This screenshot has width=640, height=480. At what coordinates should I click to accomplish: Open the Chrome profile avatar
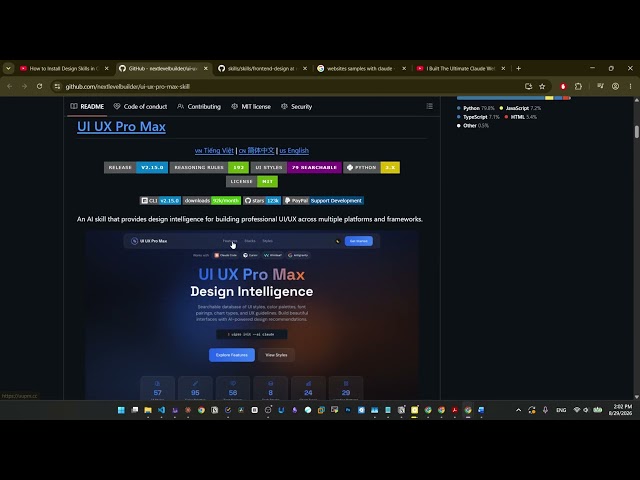pyautogui.click(x=616, y=87)
